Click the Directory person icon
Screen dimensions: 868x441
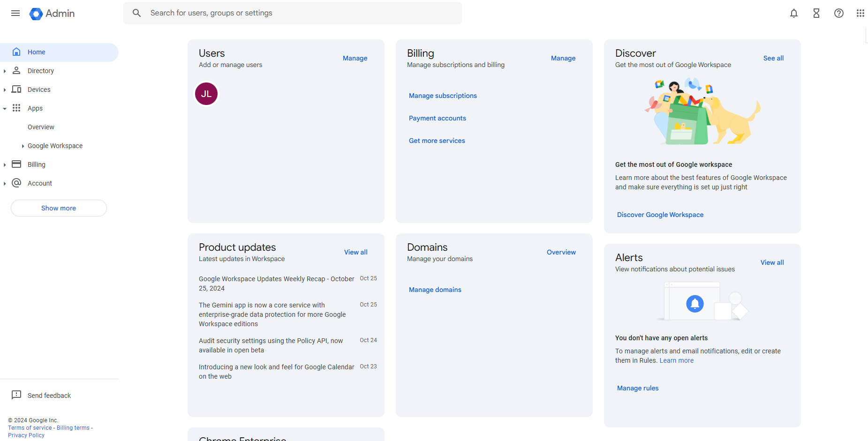(16, 70)
